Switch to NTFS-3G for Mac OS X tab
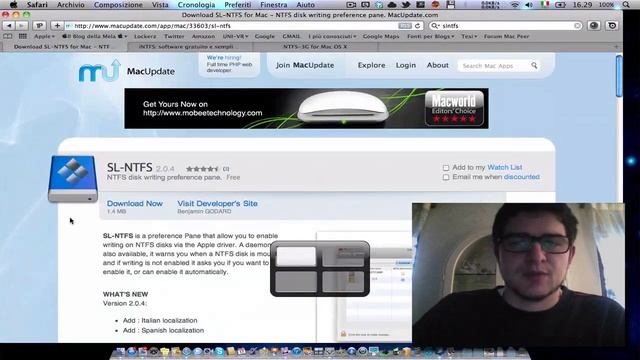 [x=315, y=47]
